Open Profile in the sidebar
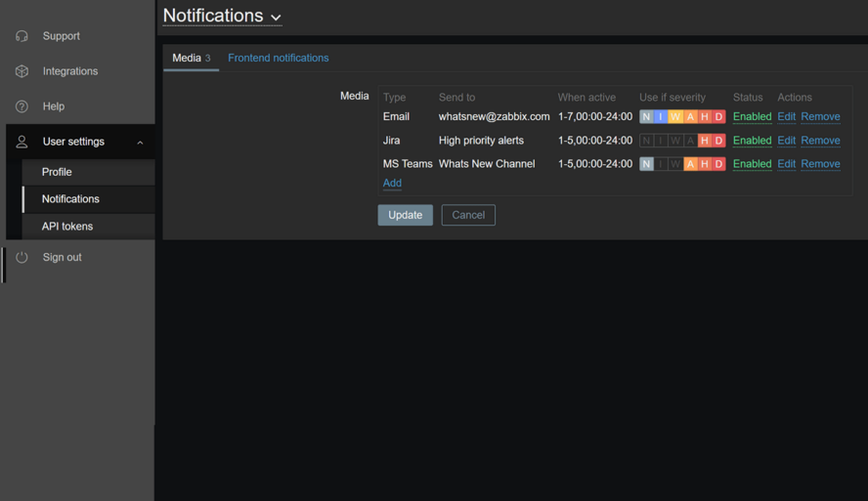 tap(57, 172)
